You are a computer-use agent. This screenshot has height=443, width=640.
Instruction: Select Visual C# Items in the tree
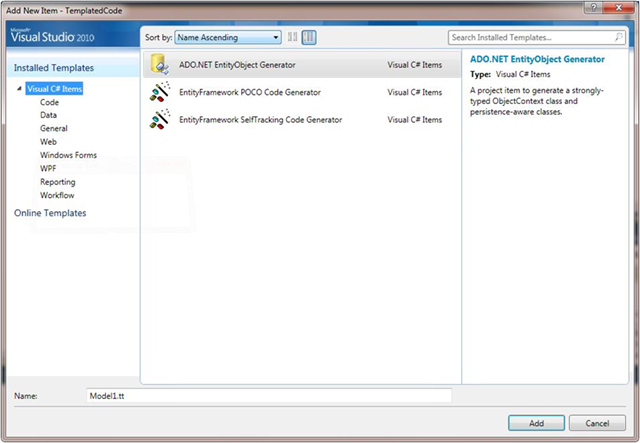(54, 89)
